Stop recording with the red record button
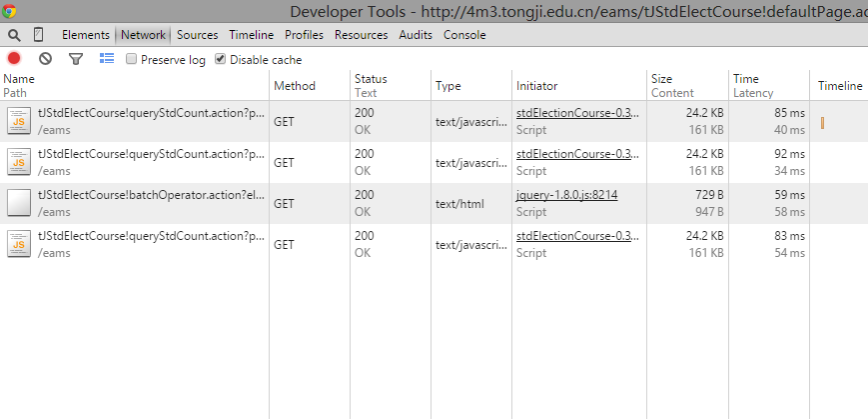Viewport: 868px width, 419px height. point(14,59)
